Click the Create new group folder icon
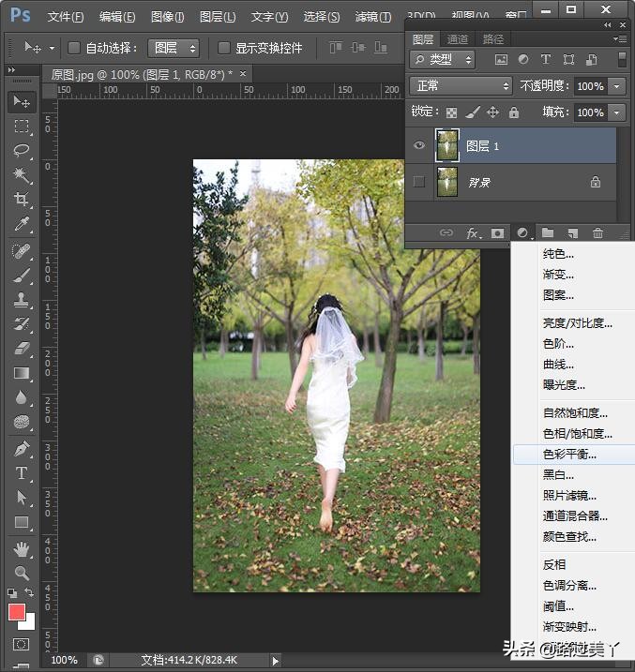Viewport: 635px width, 672px height. point(548,233)
